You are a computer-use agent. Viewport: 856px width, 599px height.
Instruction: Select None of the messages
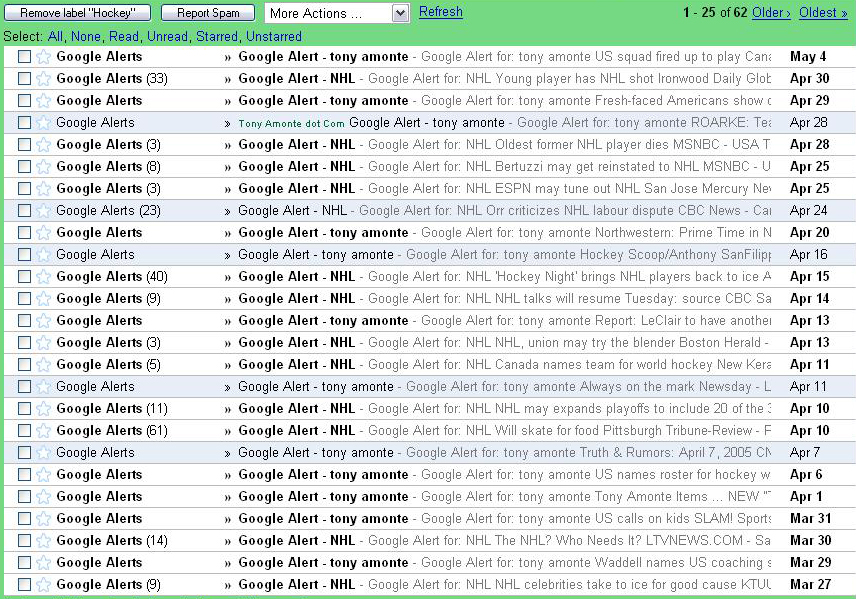[86, 37]
